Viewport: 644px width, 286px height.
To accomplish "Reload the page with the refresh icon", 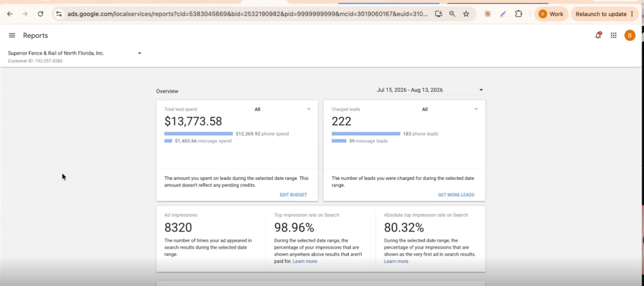I will click(40, 14).
